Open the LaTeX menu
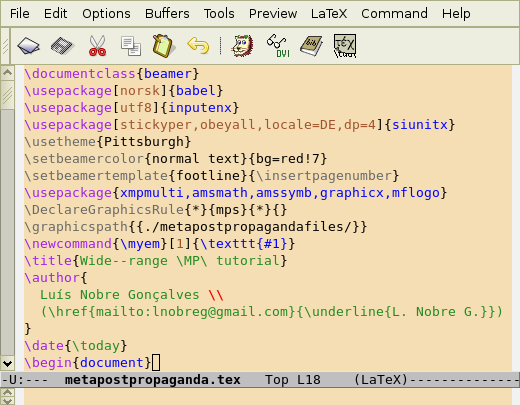Screen dimensions: 520x405 329,14
